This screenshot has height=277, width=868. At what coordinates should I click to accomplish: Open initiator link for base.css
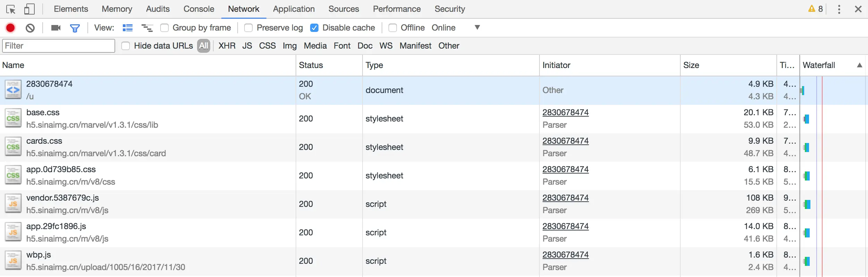565,112
